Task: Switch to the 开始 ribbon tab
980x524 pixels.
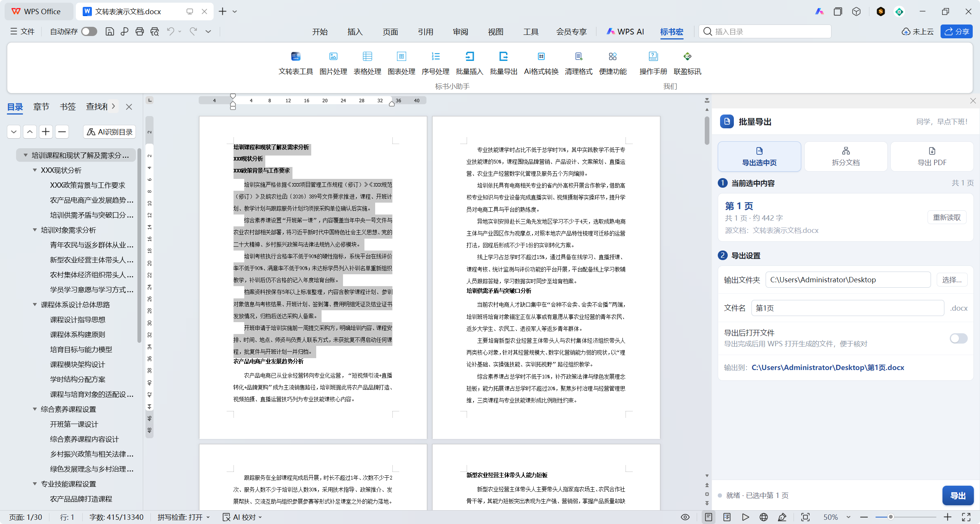Action: (320, 32)
